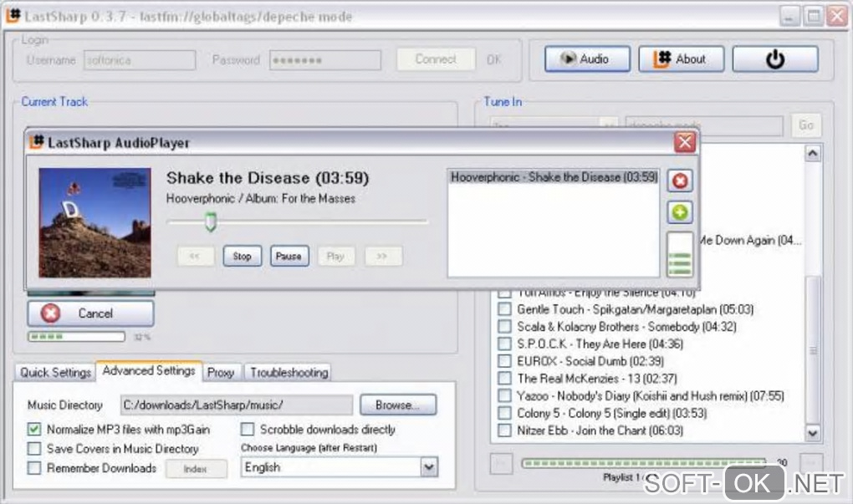853x504 pixels.
Task: Skip to previous track button
Action: coord(196,256)
